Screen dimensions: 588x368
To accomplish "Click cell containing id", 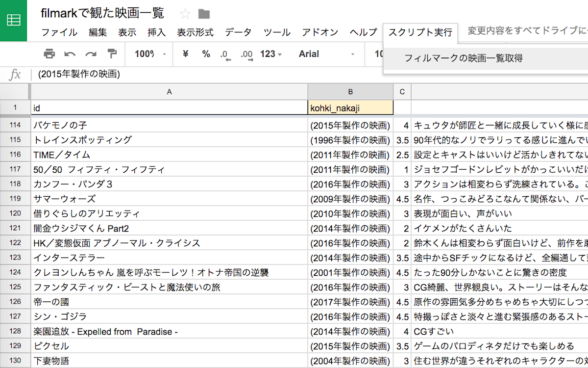I will point(169,107).
